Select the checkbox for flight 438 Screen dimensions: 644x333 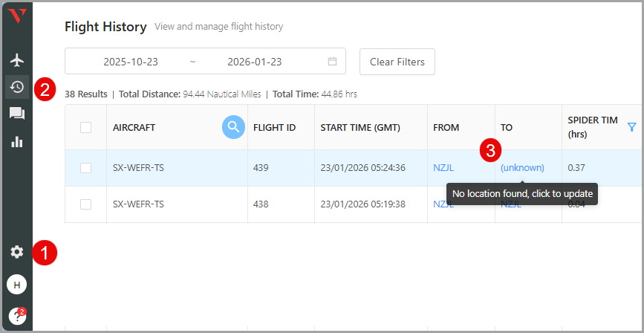tap(85, 204)
